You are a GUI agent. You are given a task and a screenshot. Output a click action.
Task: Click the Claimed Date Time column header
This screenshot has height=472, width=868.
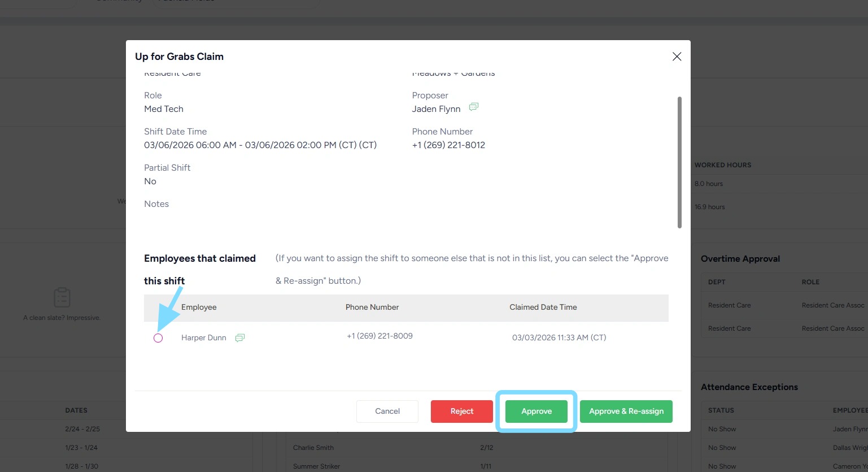click(x=543, y=308)
